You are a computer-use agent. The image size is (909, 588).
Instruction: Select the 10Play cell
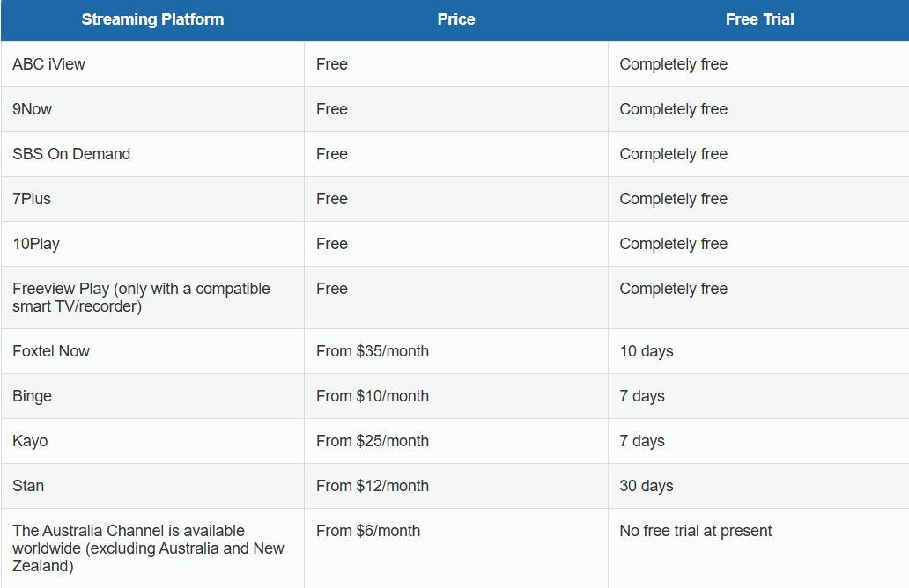click(152, 244)
